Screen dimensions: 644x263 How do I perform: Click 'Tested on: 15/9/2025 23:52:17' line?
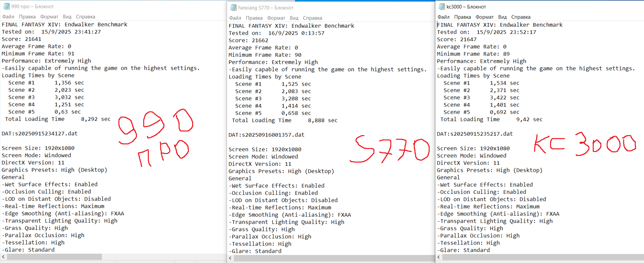pyautogui.click(x=487, y=32)
